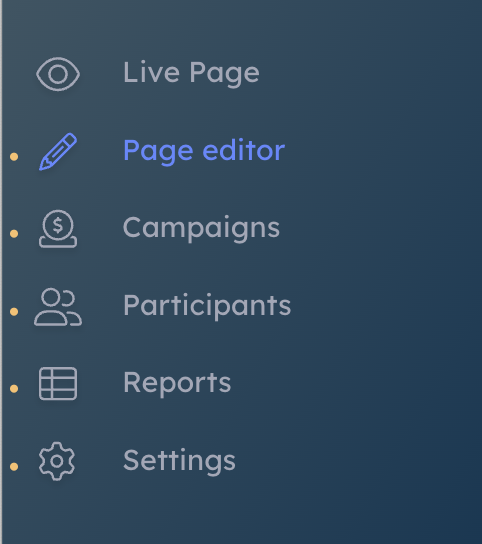This screenshot has height=544, width=482.
Task: Click the dollar sign inside Campaigns icon
Action: [x=58, y=225]
